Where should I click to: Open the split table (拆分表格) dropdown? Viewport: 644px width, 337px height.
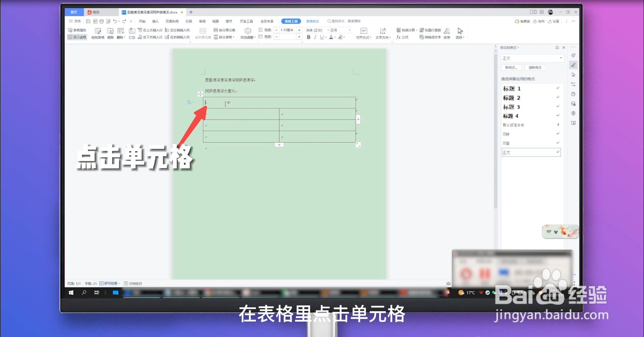click(224, 37)
